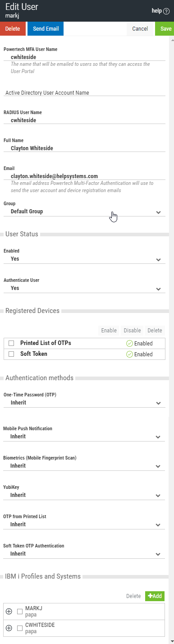Expand the Authenticate User dropdown

click(x=84, y=288)
